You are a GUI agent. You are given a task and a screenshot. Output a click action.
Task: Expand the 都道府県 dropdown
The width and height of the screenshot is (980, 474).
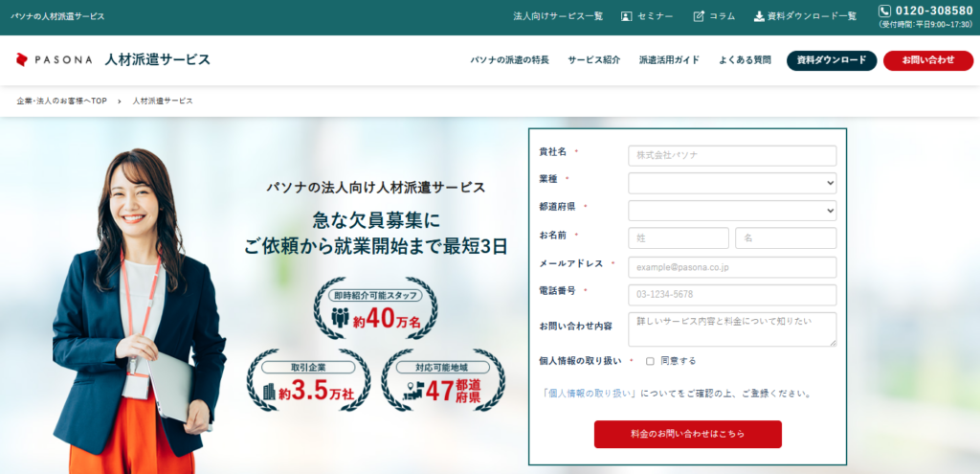732,211
